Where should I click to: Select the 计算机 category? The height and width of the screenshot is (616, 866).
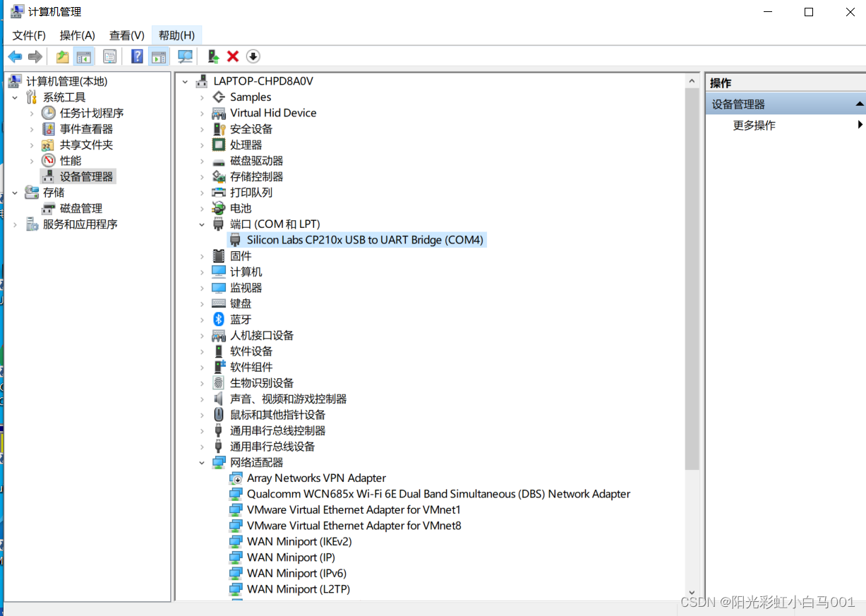click(x=246, y=272)
